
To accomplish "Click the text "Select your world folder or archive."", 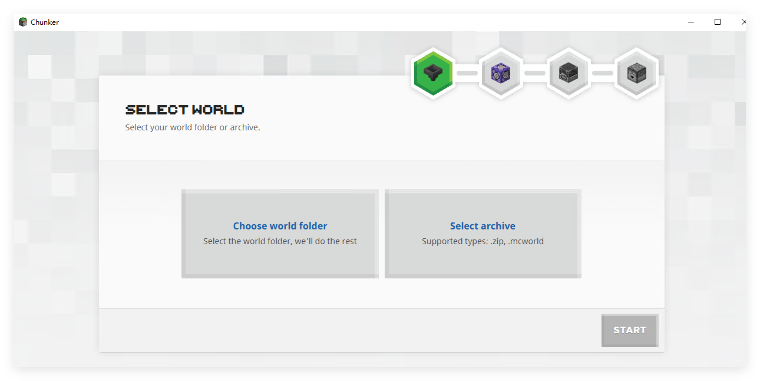I will (x=192, y=127).
